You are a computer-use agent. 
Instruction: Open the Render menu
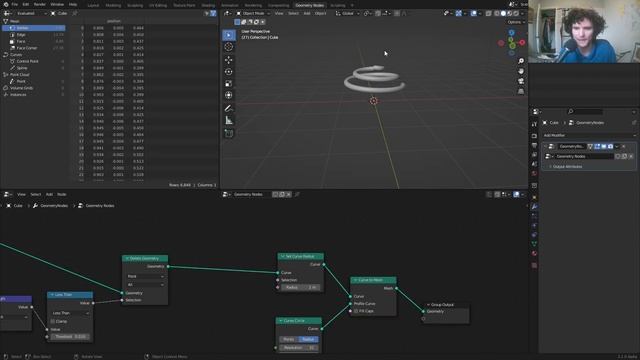40,4
